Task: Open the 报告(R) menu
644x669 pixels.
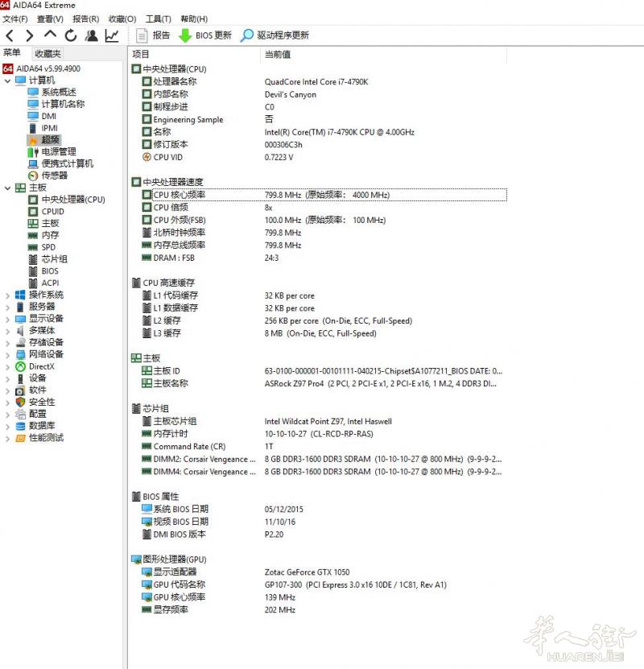Action: coord(85,19)
